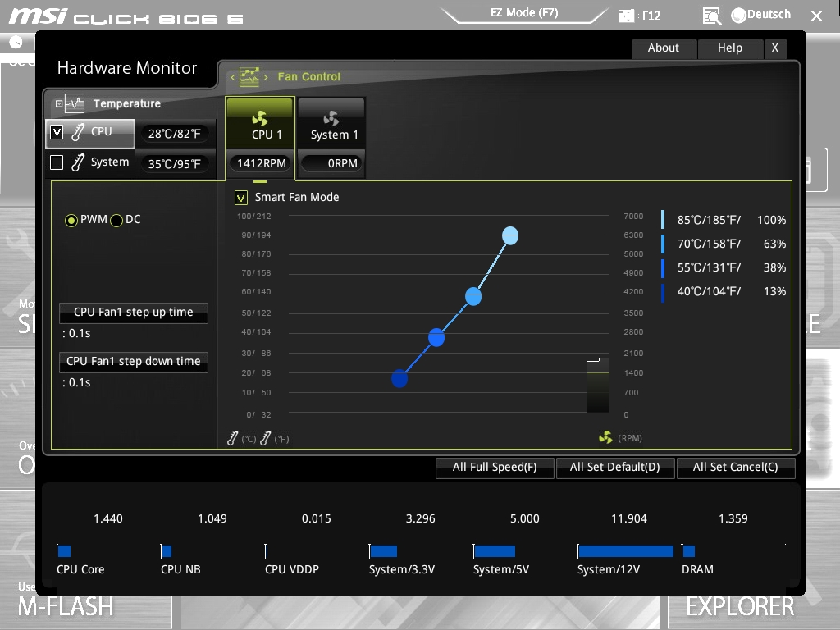Click the CPU Core voltage bar

click(64, 551)
